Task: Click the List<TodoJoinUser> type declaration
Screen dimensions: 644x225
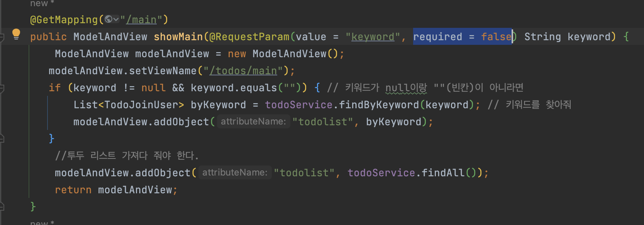Action: click(129, 105)
